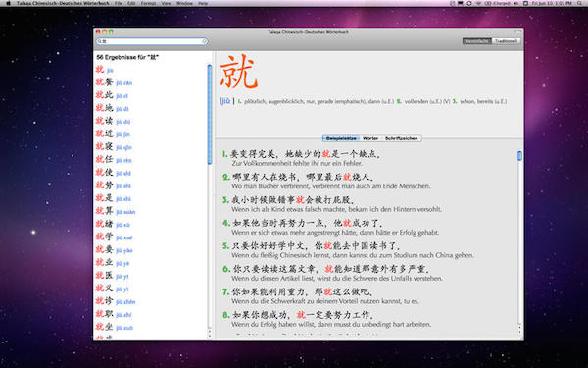This screenshot has width=588, height=368.
Task: Click example sentence 1 translation 'Zur Vollkommenheit fehlte ihr…'
Action: [x=297, y=163]
